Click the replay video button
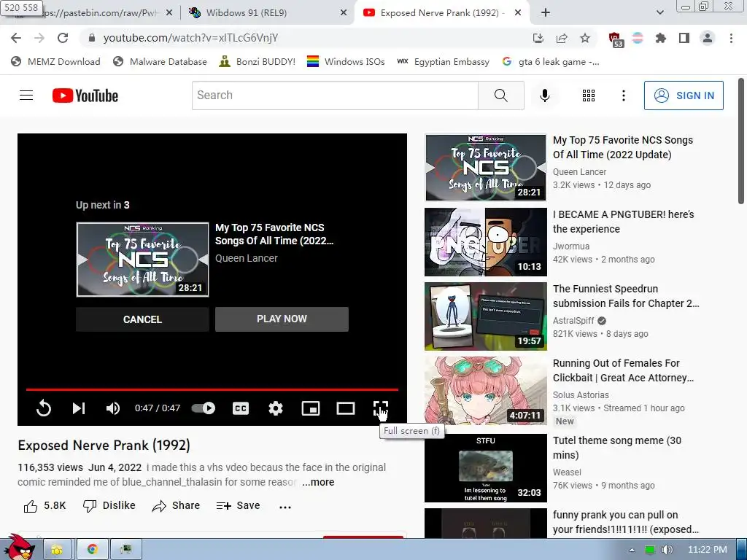Screen dimensions: 747x560 pos(43,408)
